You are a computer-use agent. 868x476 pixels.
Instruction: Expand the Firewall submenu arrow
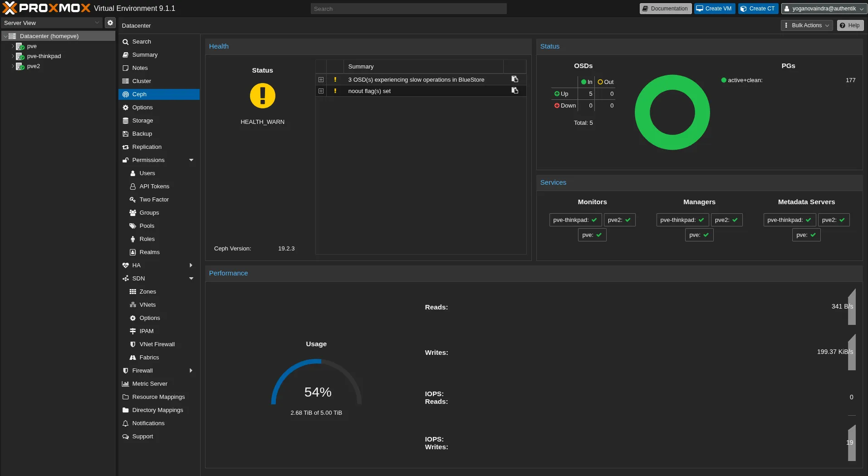191,371
